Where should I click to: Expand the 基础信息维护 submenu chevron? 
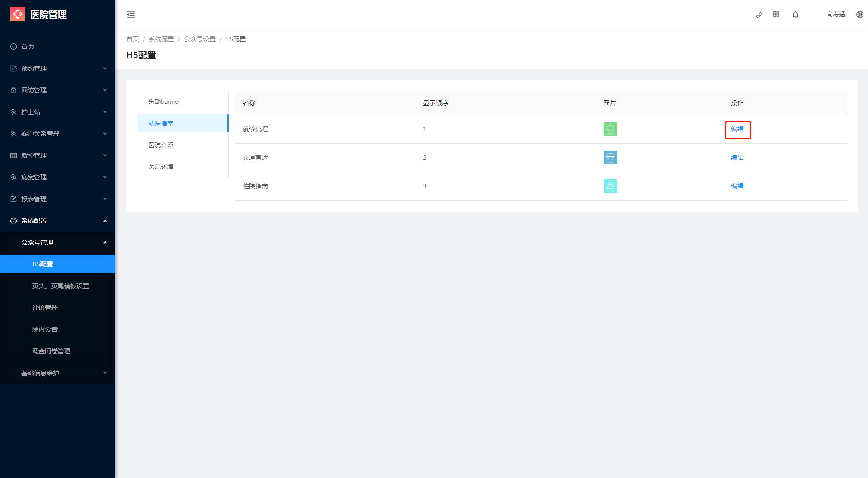pyautogui.click(x=105, y=373)
